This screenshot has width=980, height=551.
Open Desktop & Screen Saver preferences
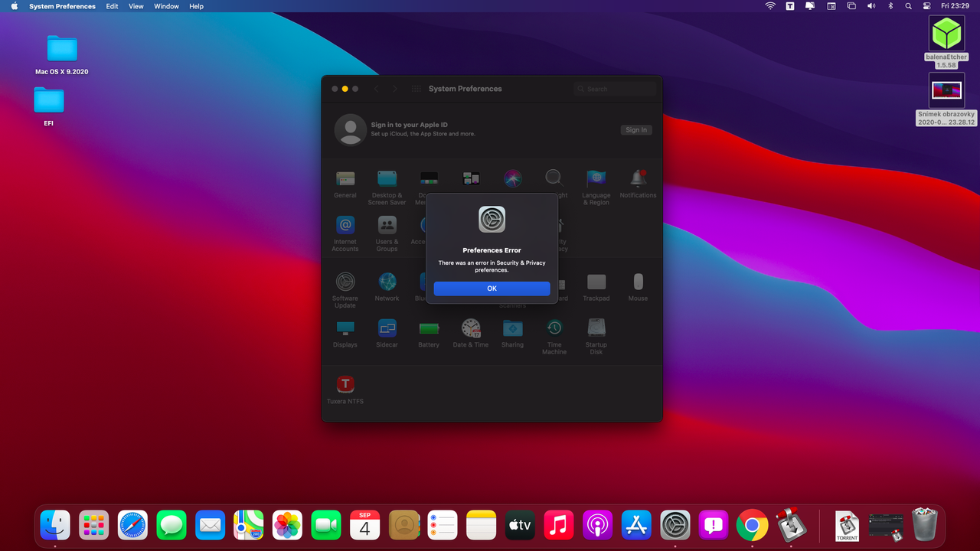(387, 187)
